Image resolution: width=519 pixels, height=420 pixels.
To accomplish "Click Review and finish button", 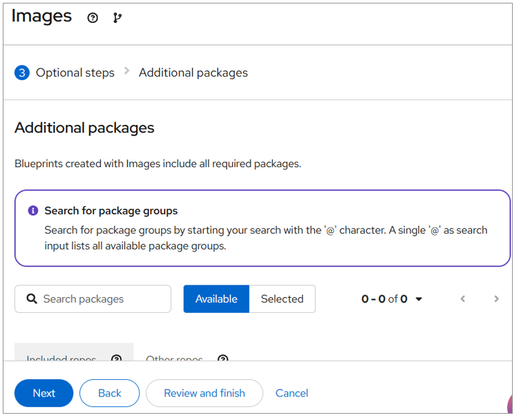I will 204,393.
